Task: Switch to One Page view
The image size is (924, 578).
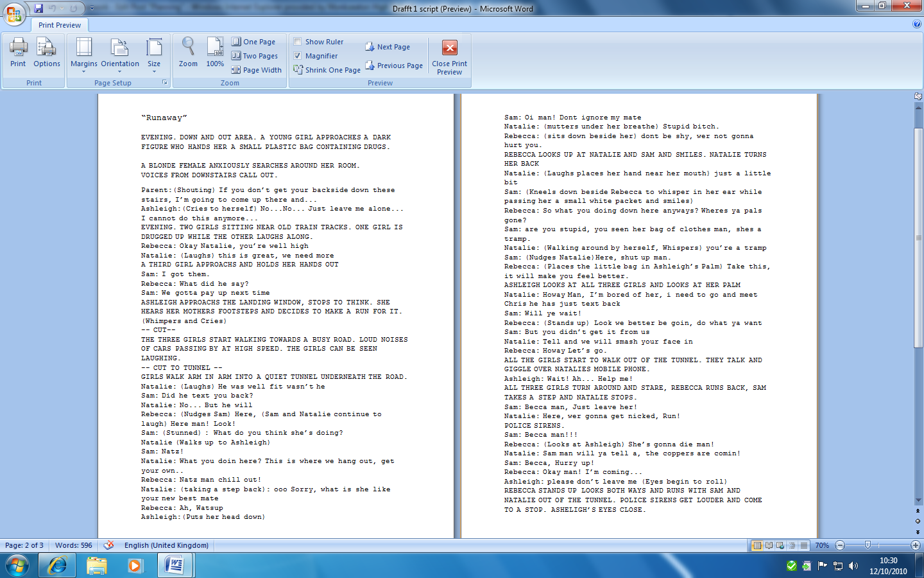Action: pyautogui.click(x=253, y=42)
